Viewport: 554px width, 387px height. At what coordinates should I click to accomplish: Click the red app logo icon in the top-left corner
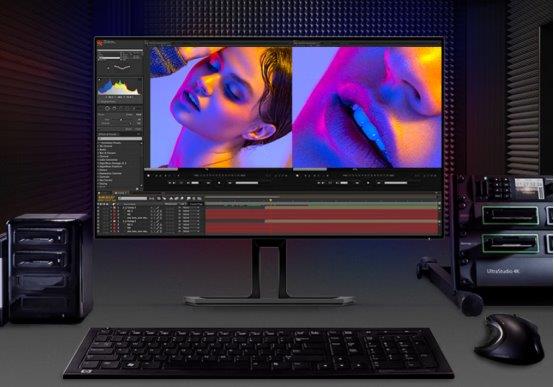101,43
